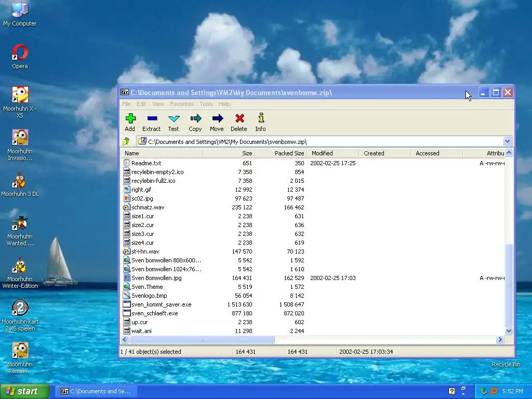Select the file Sven bomwollen 1024x76
This screenshot has height=399, width=532.
166,269
